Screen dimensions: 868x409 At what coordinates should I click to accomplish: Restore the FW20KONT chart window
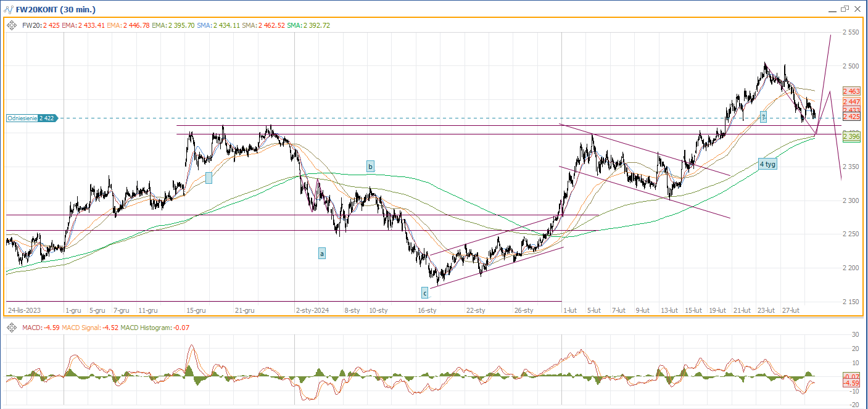(x=845, y=9)
